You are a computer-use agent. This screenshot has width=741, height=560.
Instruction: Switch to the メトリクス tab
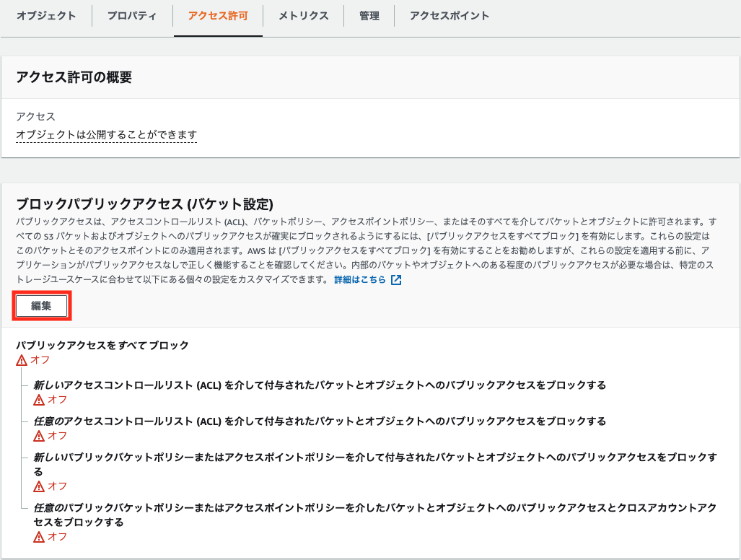point(302,16)
